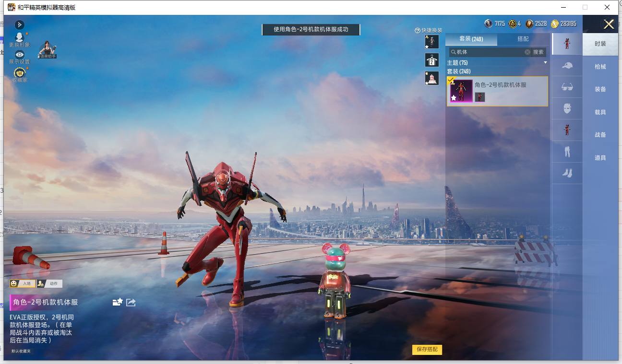
Task: Click the gold coin balance 283195
Action: coord(564,23)
